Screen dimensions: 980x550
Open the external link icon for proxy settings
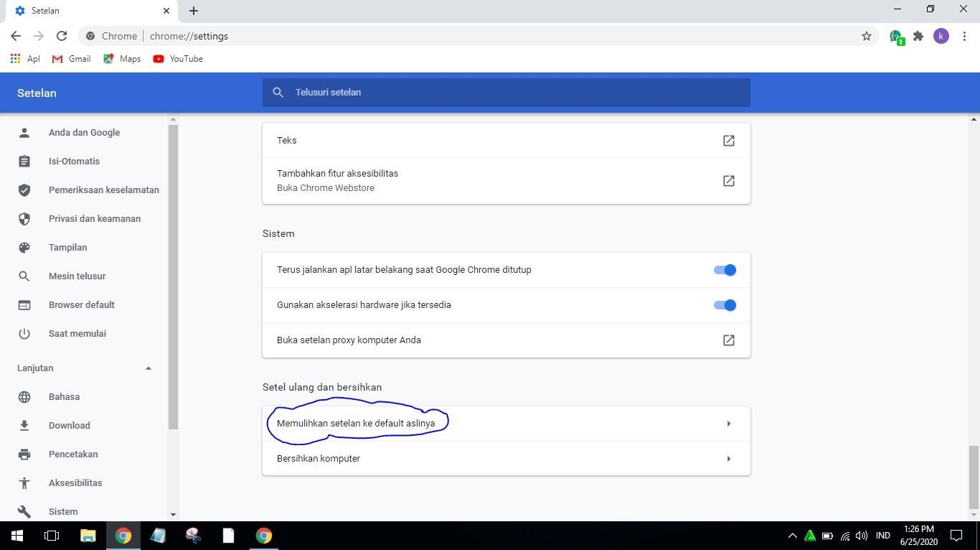pos(729,340)
